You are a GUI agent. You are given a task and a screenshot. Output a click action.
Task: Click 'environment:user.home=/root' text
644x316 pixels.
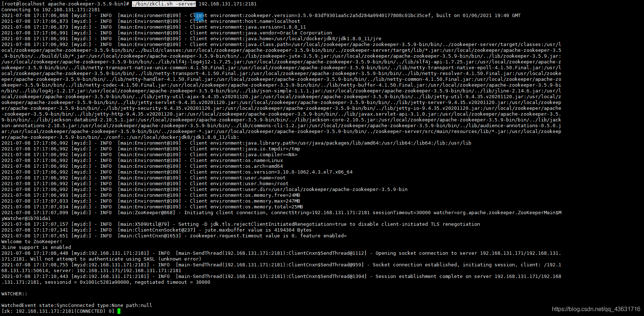(x=249, y=184)
